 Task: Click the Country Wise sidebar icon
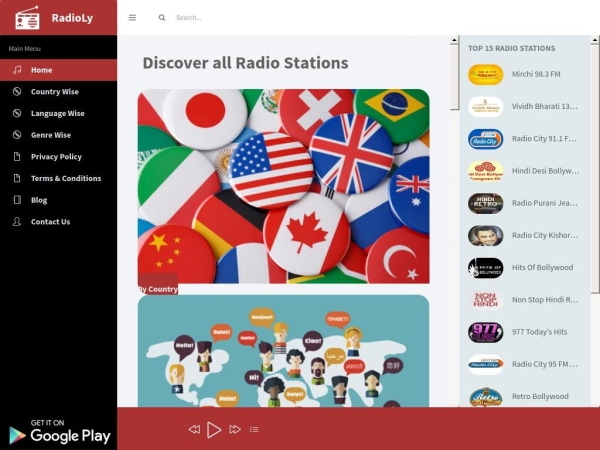click(17, 91)
